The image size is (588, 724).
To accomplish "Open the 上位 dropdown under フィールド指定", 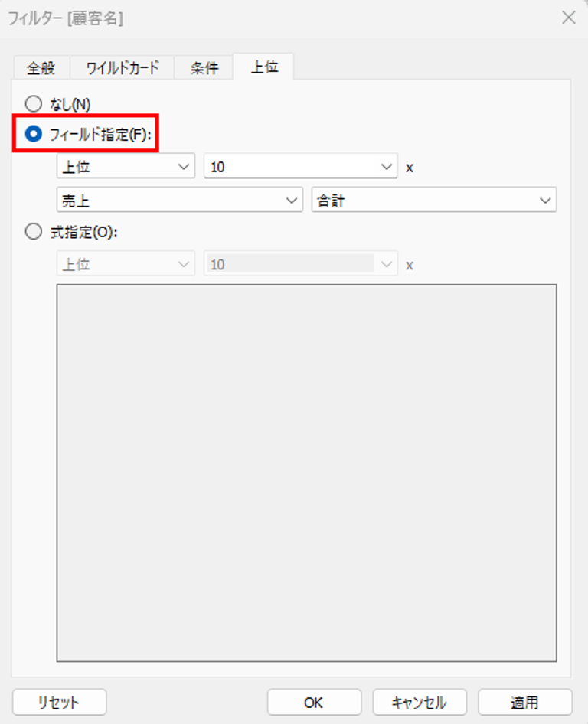I will coord(126,166).
